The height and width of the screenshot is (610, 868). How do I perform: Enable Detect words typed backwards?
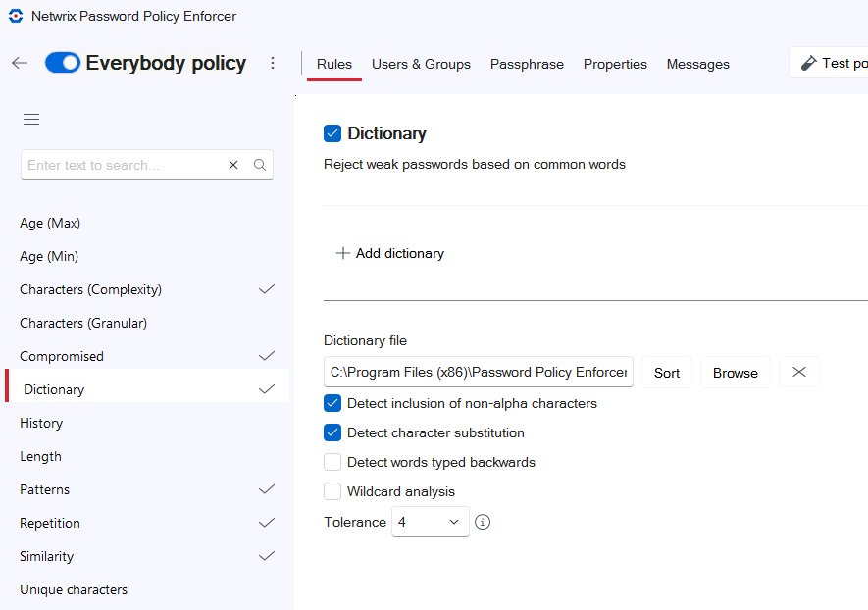[x=332, y=462]
